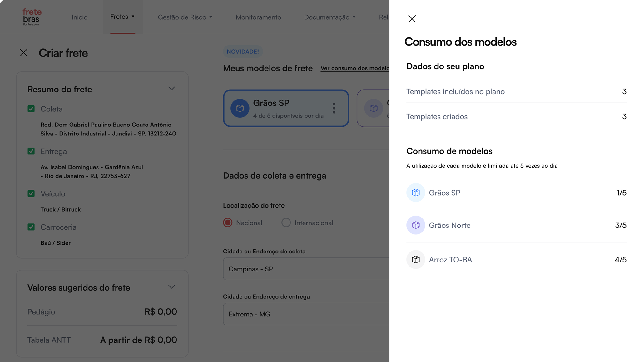Screen dimensions: 644x362
Task: Close the Consumo dos modelos panel
Action: [412, 19]
